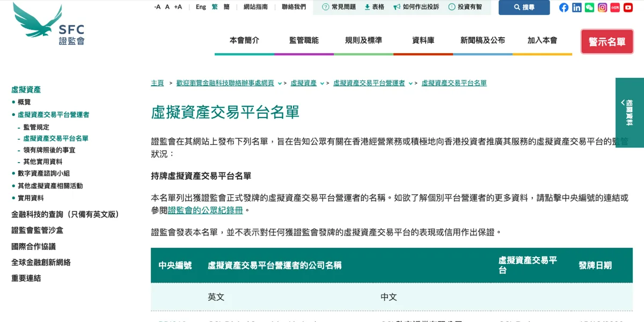Open 數字資產諮詢小組 sidebar item
Screen dimensions: 644x322
click(x=43, y=173)
